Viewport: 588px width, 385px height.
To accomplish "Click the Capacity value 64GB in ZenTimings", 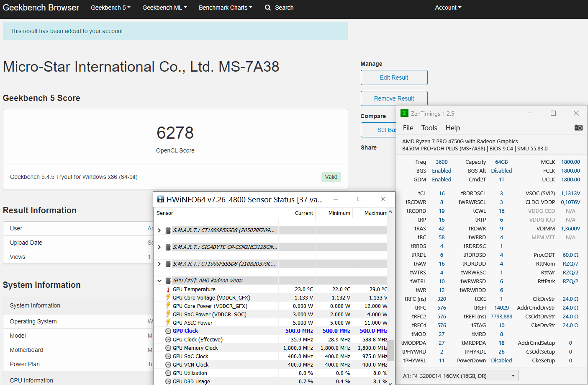I will pos(501,162).
